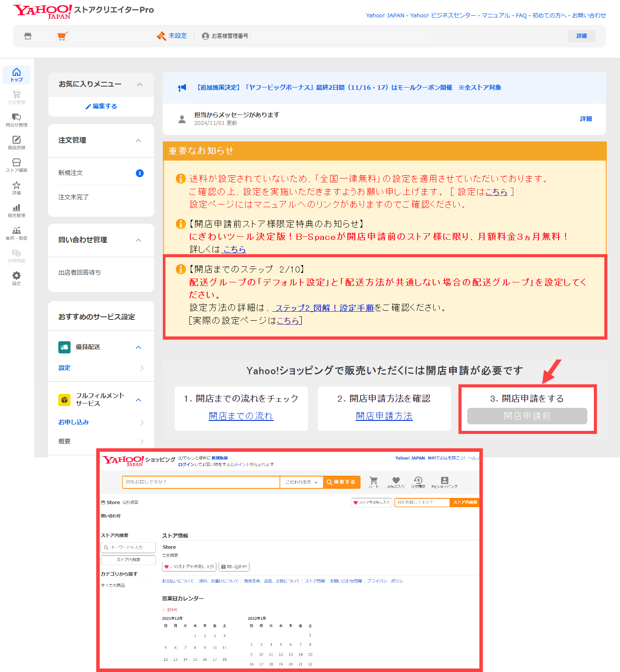Click the new order count badge
Image resolution: width=620 pixels, height=672 pixels.
(140, 173)
